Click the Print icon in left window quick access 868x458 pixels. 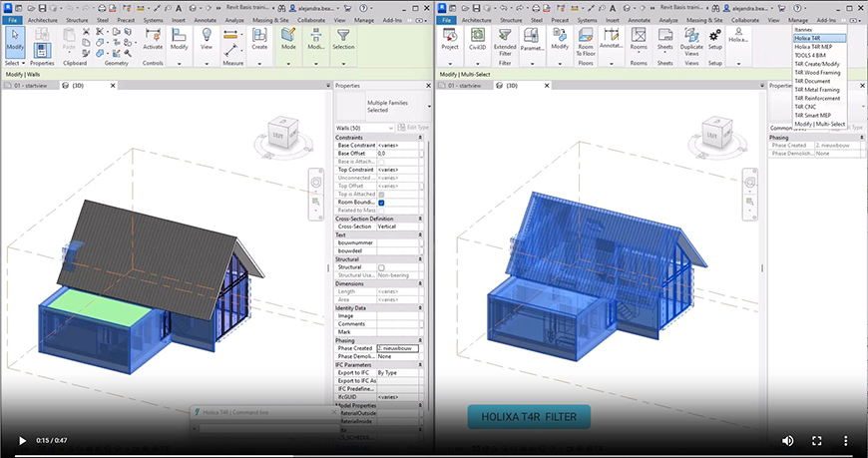(x=102, y=8)
